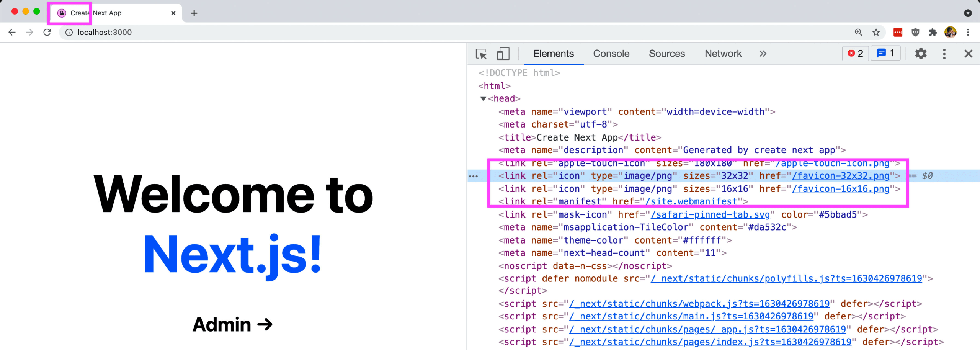The image size is (980, 350).
Task: Open the uBlock shield extension icon
Action: coord(915,33)
